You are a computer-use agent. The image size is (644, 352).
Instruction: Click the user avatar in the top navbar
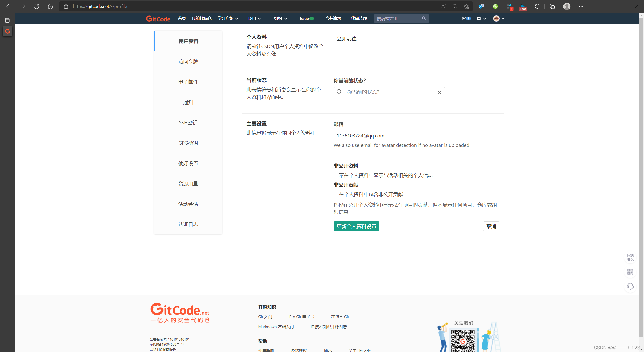click(x=496, y=18)
